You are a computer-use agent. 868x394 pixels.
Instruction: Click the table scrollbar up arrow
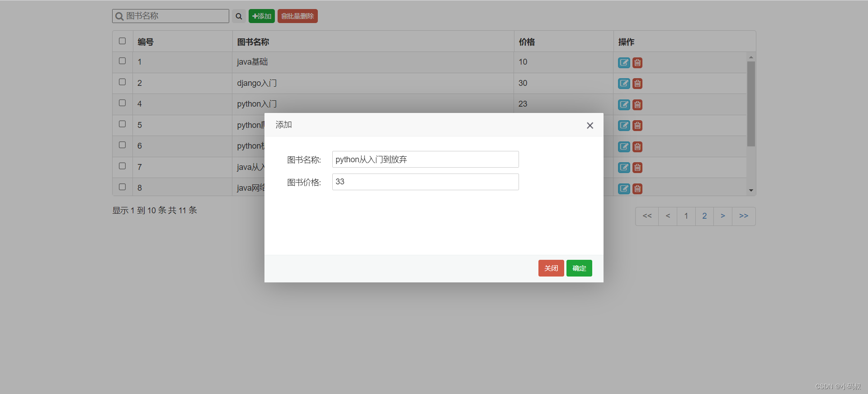point(751,57)
